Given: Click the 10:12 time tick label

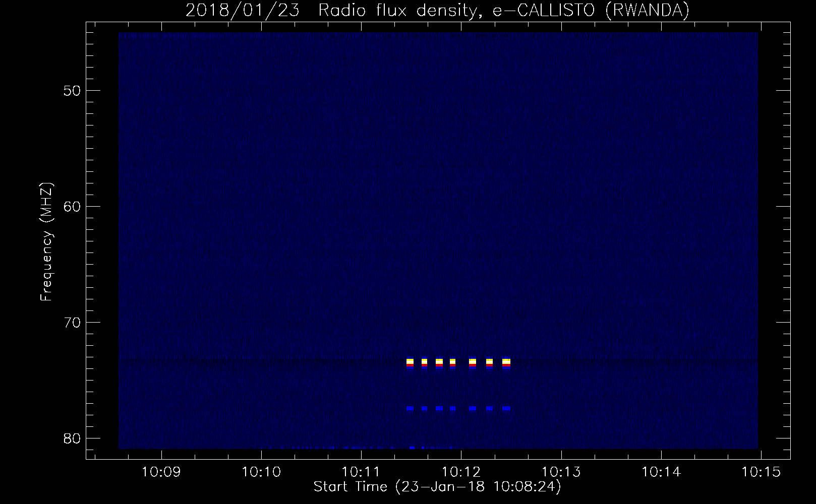Looking at the screenshot, I should (461, 472).
